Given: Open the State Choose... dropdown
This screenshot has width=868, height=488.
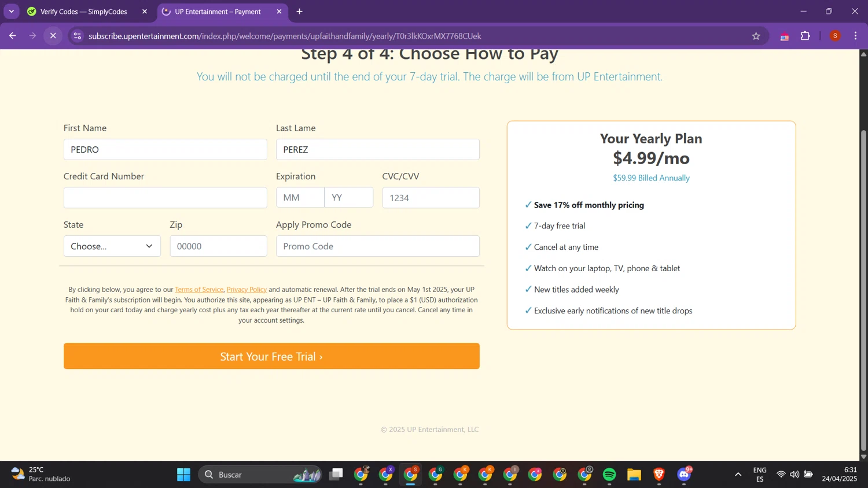Looking at the screenshot, I should (112, 246).
